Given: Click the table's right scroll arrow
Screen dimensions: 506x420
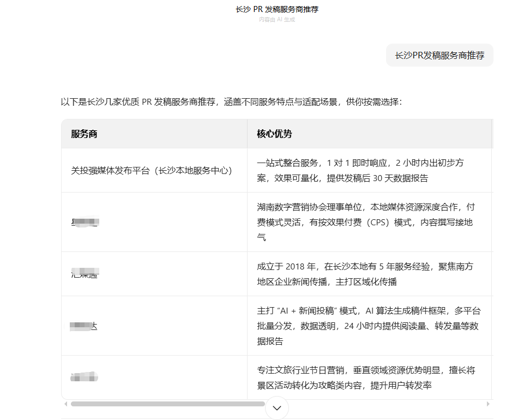Looking at the screenshot, I should point(488,404).
